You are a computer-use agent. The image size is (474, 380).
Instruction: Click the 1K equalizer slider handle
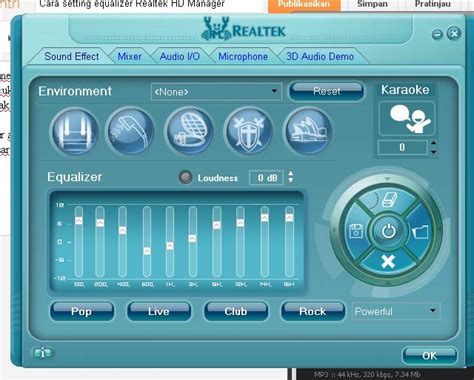pyautogui.click(x=170, y=246)
